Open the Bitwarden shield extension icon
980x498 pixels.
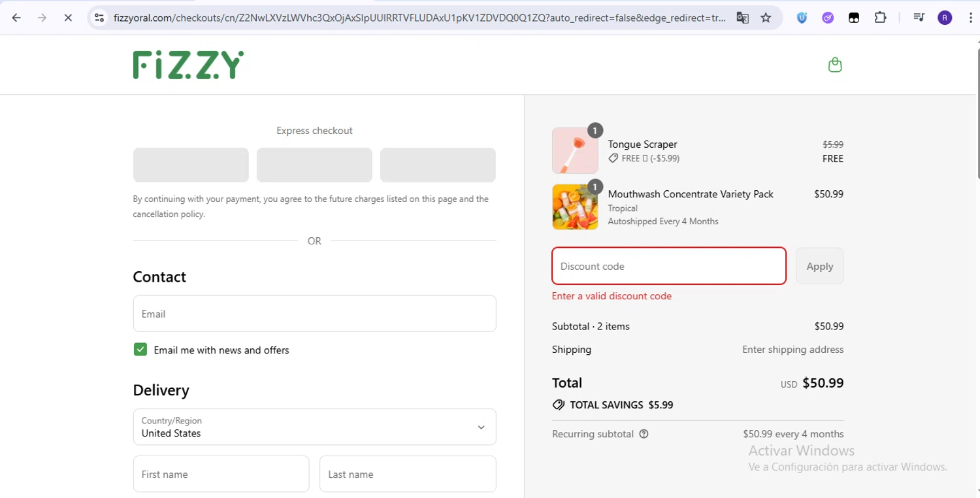tap(802, 18)
